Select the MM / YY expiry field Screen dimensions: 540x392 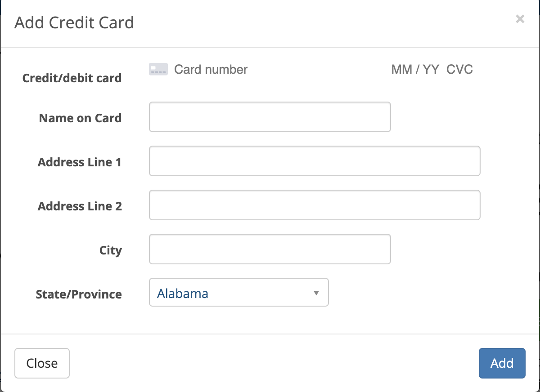[415, 70]
